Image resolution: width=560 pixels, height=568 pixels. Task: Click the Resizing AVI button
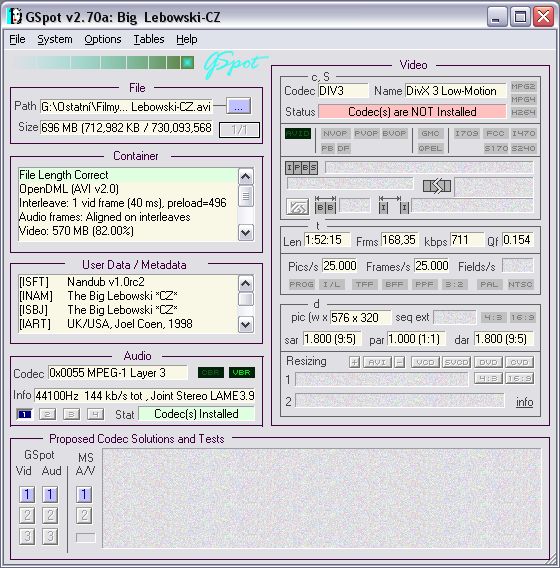377,362
